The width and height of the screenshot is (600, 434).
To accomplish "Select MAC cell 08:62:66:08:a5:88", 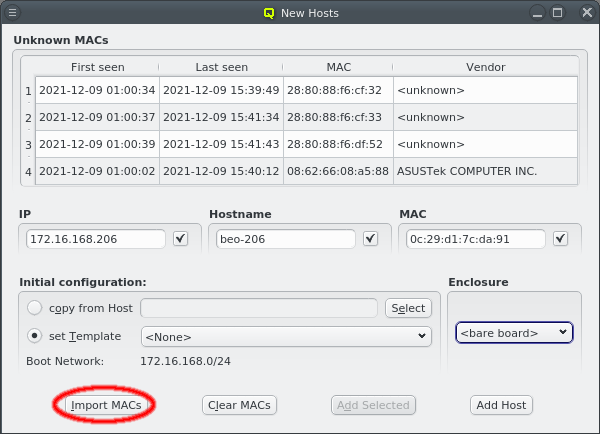I will coord(338,171).
